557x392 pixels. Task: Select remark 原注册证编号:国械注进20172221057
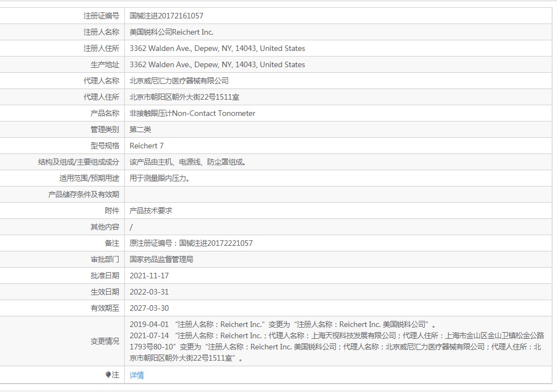click(x=191, y=243)
